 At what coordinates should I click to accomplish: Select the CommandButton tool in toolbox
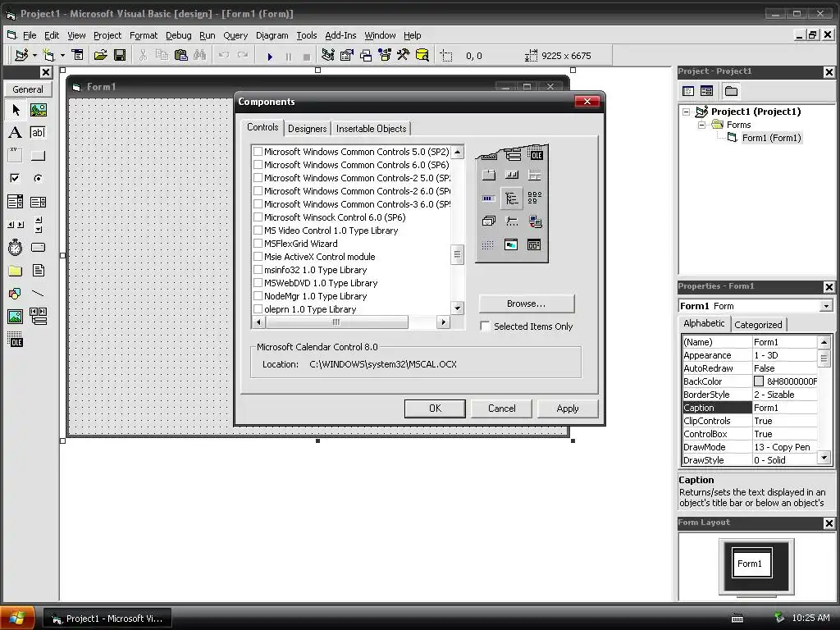(38, 155)
